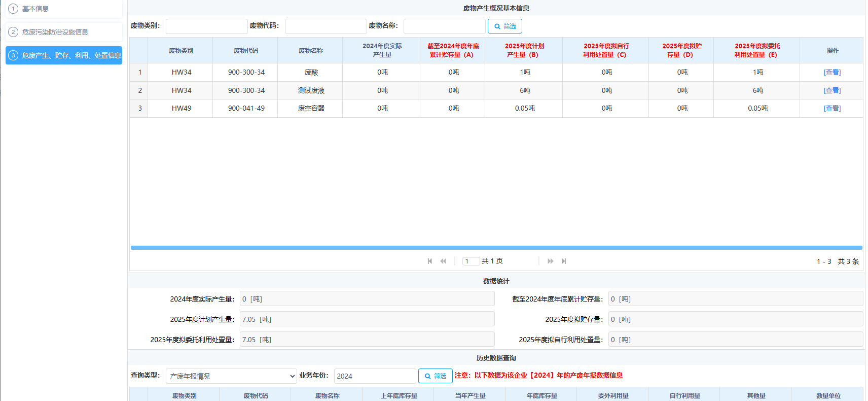The height and width of the screenshot is (401, 868).
Task: Click the top 筛选 search button
Action: point(504,26)
